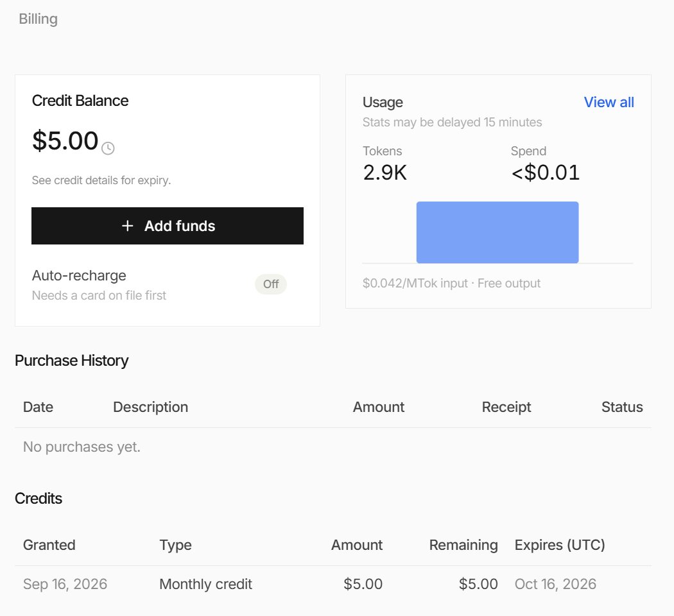The image size is (674, 616).
Task: Click the $5.00 cell under Amount in Credits
Action: pos(363,584)
